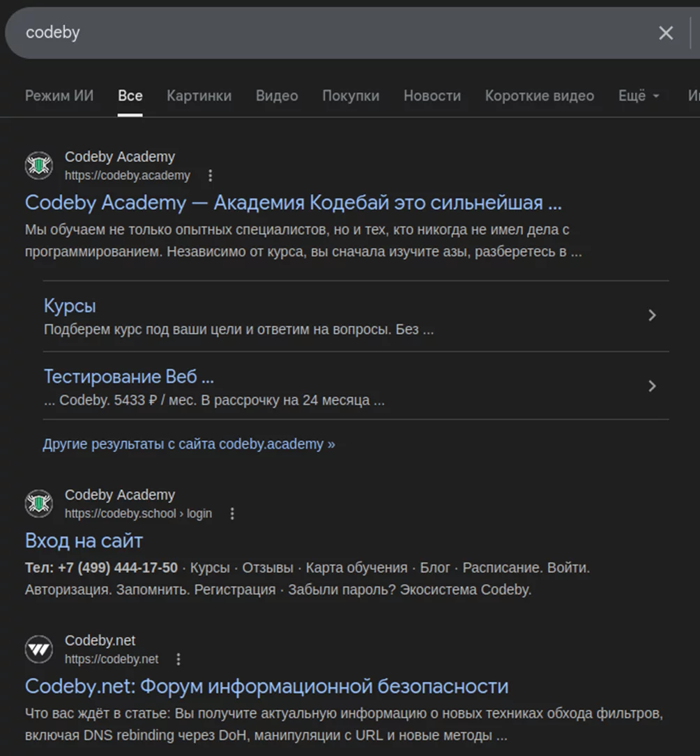
Task: Click the Codeby Academy shield favicon
Action: (38, 166)
